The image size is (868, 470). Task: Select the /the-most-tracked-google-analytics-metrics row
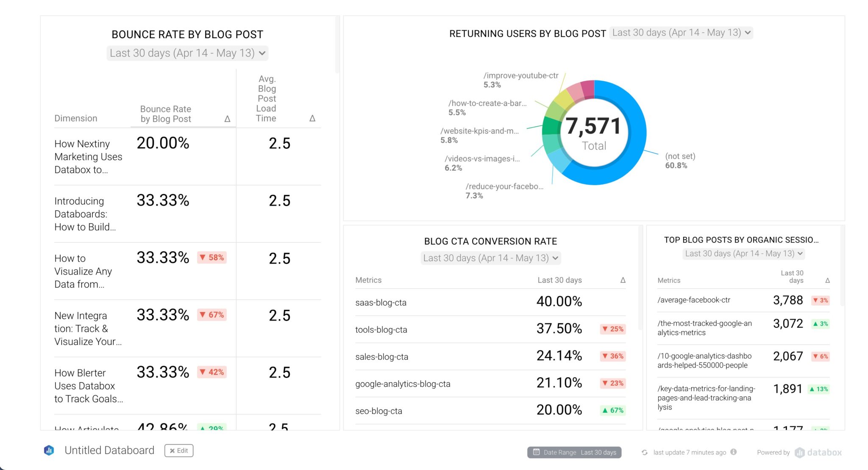743,328
